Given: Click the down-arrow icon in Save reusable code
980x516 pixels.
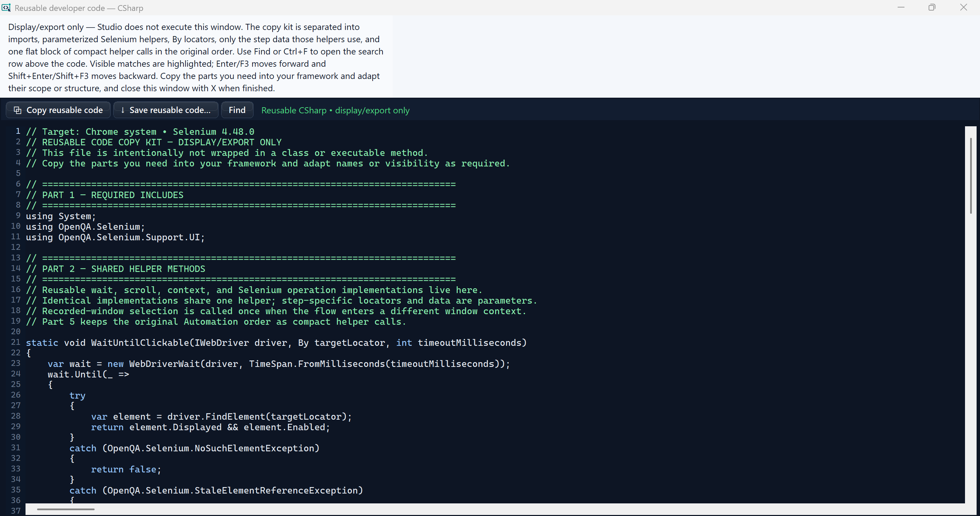Looking at the screenshot, I should (x=122, y=110).
